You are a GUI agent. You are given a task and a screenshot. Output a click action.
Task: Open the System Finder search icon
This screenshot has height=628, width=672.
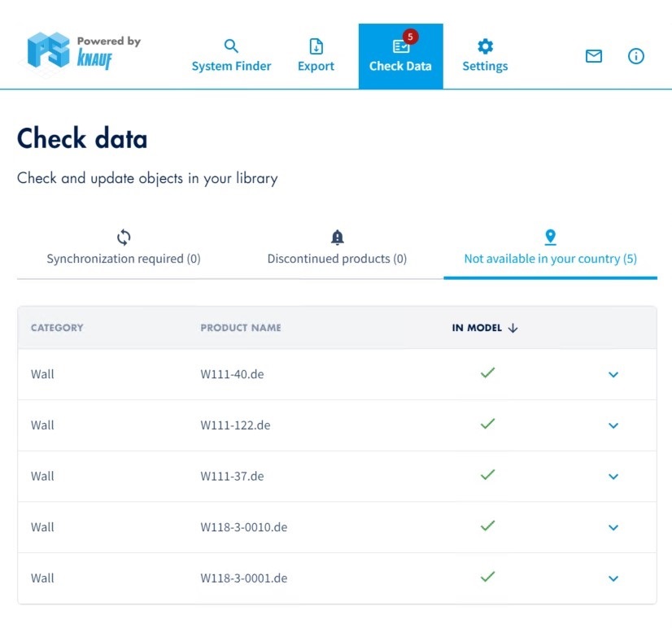(231, 46)
